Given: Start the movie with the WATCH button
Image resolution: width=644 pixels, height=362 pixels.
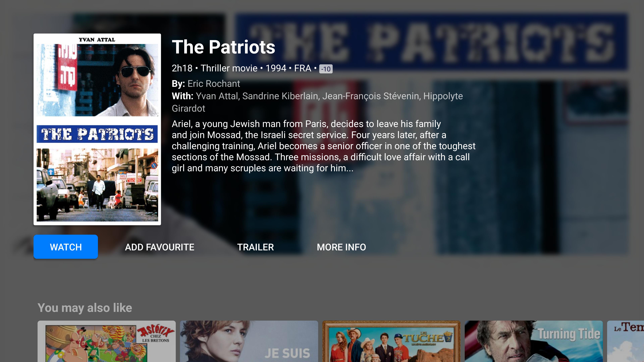Looking at the screenshot, I should (66, 247).
